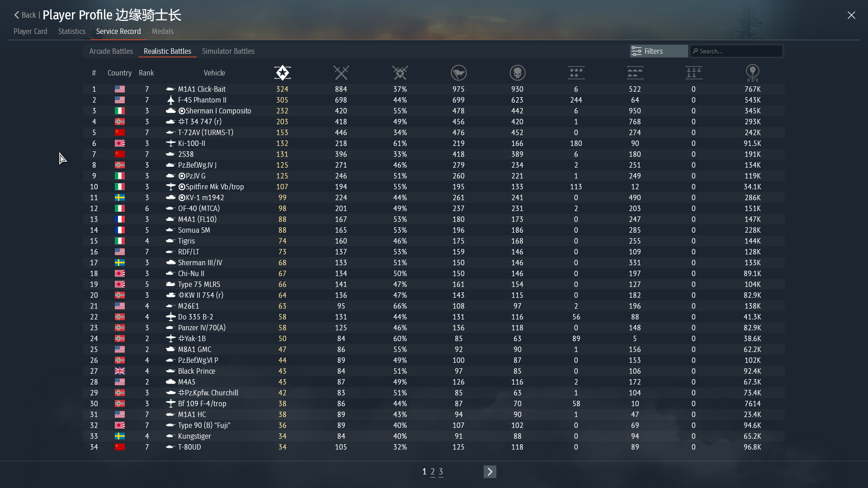Click the Ki-100-II plane icon

[170, 143]
